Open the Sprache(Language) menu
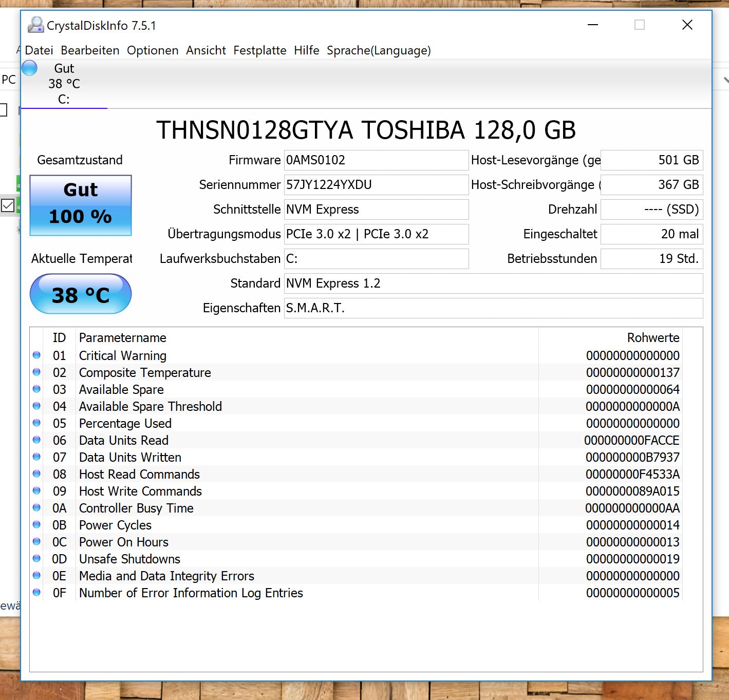 [379, 50]
